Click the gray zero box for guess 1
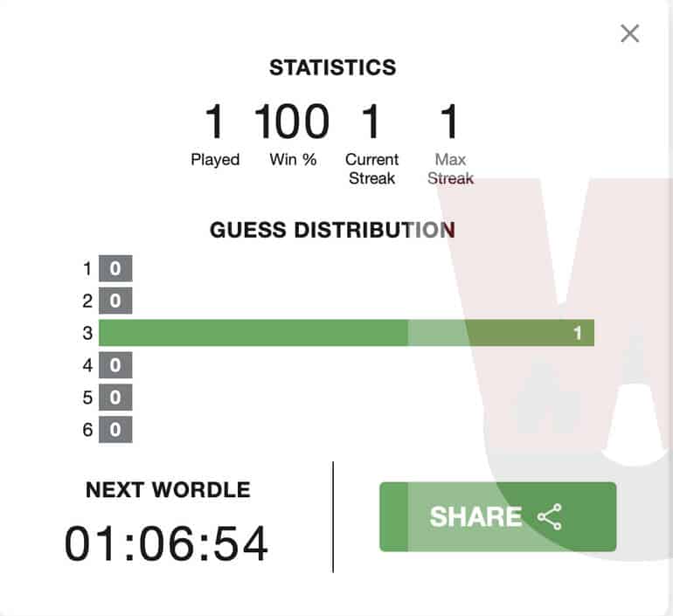This screenshot has height=616, width=673. pos(115,268)
